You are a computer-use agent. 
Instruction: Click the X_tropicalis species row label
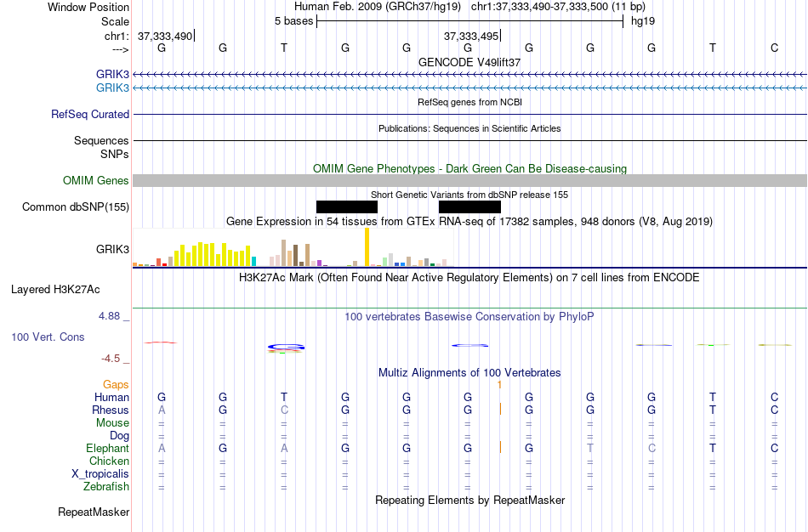[100, 474]
